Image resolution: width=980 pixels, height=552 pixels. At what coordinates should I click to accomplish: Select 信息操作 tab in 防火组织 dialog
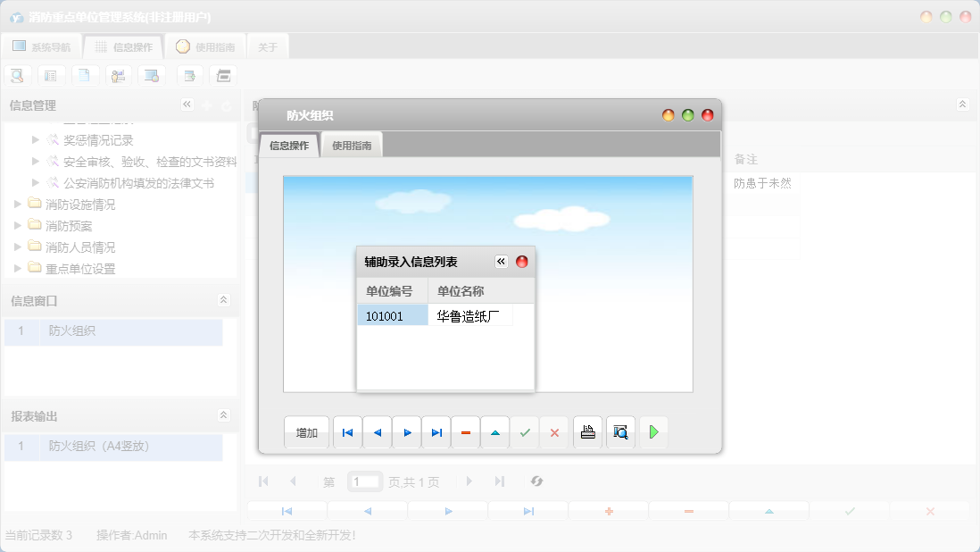289,145
